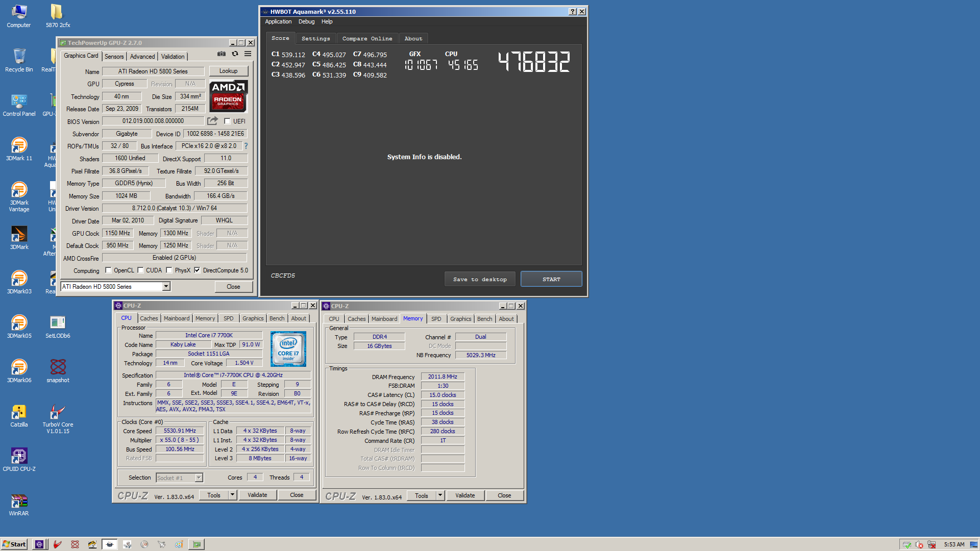This screenshot has width=980, height=551.
Task: Switch to the Advanced tab in GPU-Z
Action: [142, 57]
